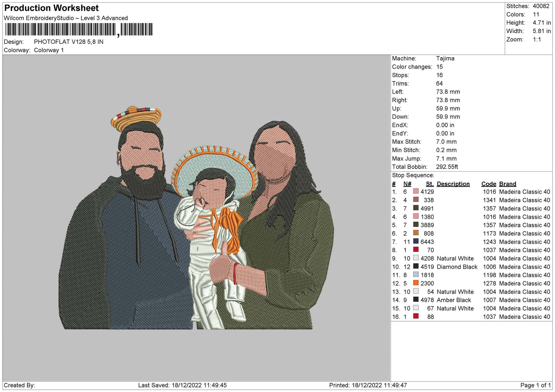555x392 pixels.
Task: Click the 'Diamond Black' description text
Action: pos(457,267)
